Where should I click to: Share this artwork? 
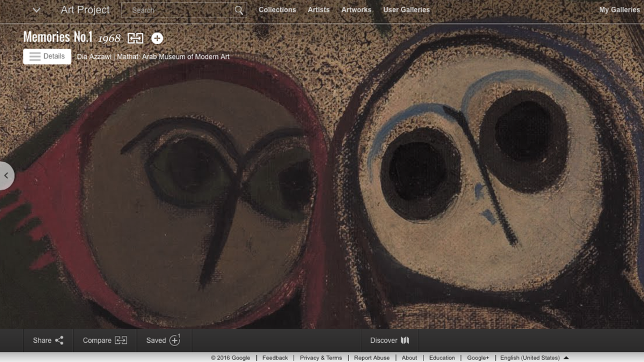(x=48, y=341)
